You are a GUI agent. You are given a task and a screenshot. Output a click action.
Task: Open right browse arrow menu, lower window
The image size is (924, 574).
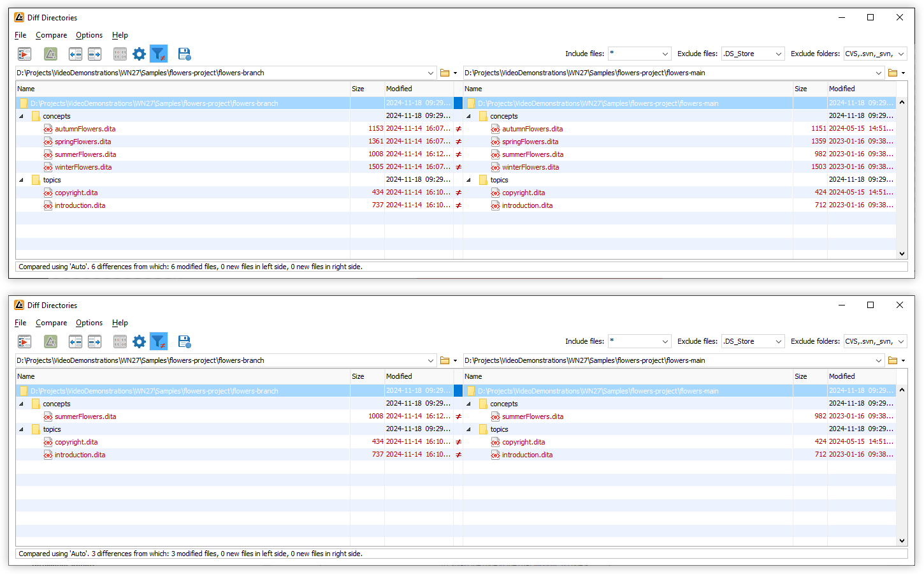(x=903, y=360)
